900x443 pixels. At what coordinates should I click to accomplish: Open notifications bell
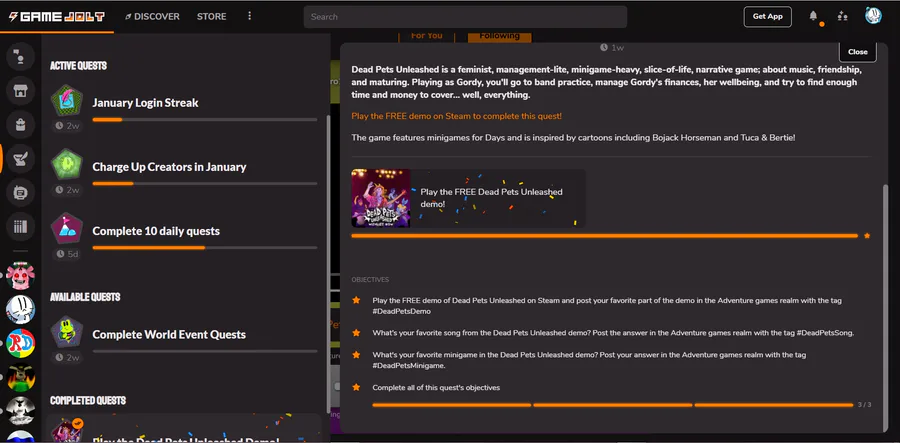pyautogui.click(x=813, y=16)
